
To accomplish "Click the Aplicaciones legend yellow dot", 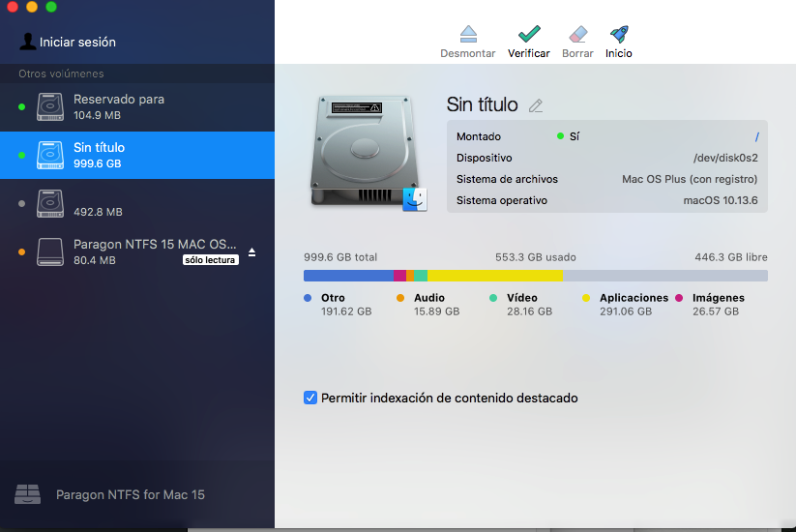I will [586, 298].
